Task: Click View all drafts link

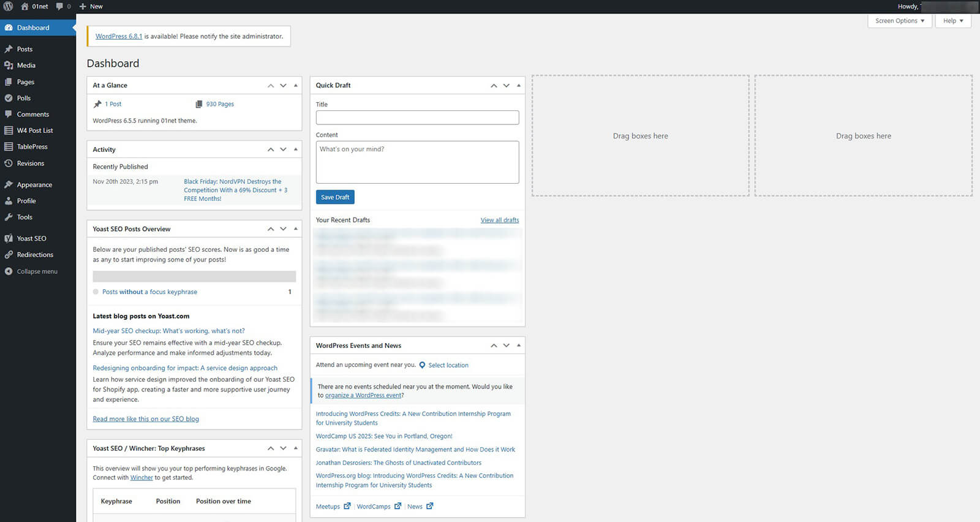Action: [500, 220]
